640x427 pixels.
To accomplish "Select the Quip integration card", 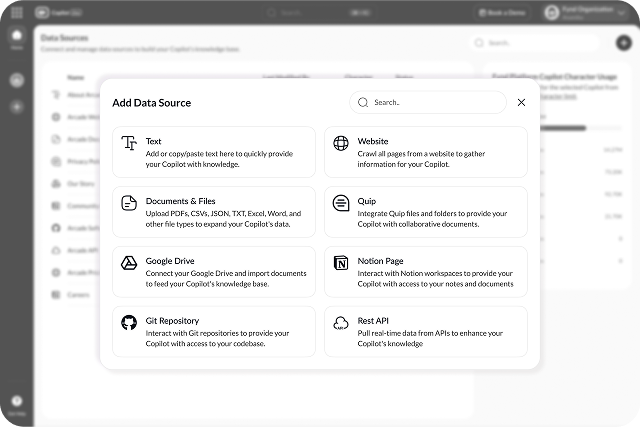I will click(x=426, y=212).
